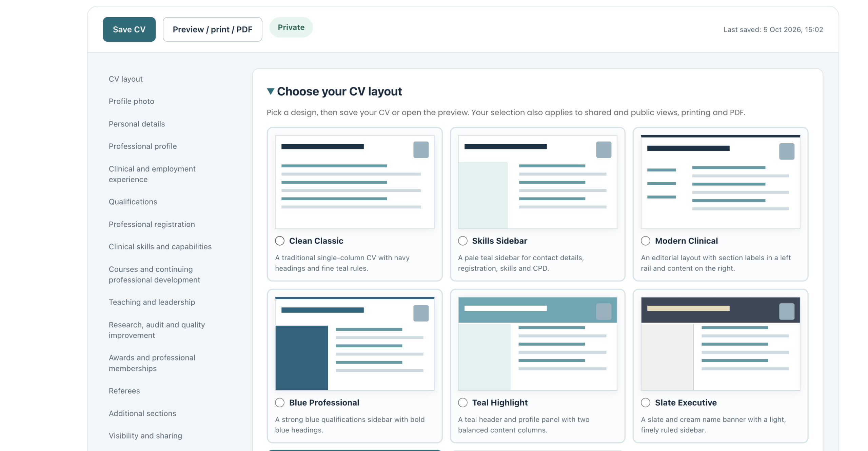Select the Clean Classic layout radio button
The image size is (868, 451).
(279, 241)
